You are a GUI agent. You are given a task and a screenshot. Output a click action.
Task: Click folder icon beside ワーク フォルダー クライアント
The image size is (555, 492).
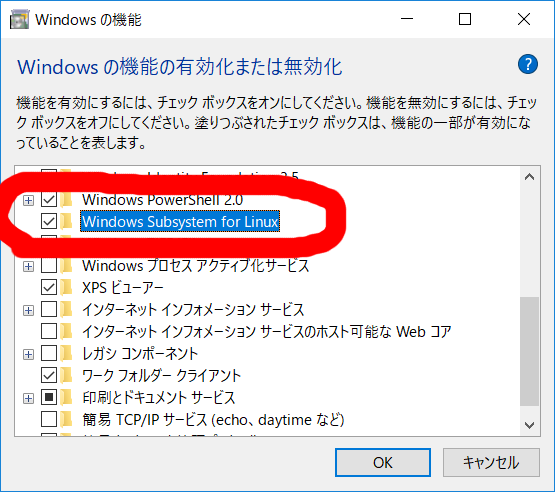67,375
